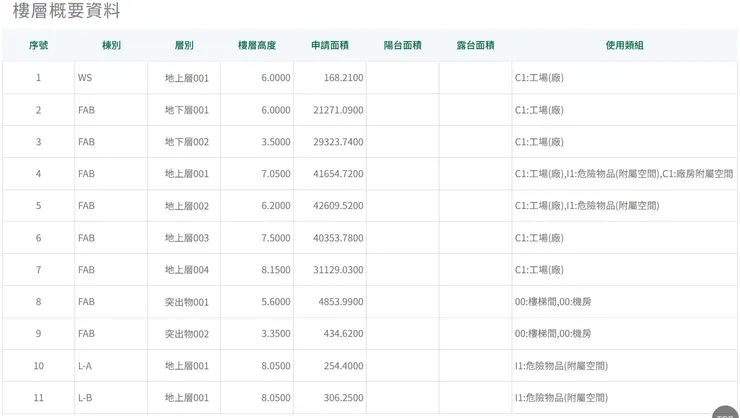Click the 陽台面積 column header

(x=403, y=45)
